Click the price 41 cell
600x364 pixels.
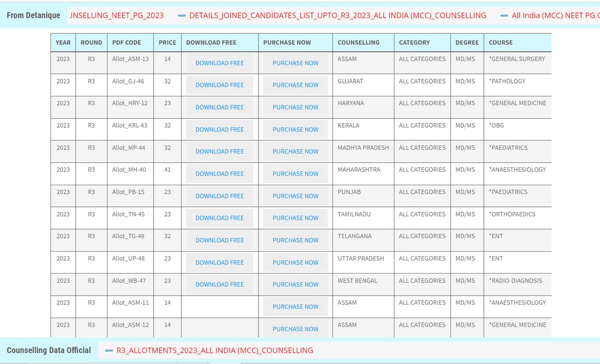167,174
